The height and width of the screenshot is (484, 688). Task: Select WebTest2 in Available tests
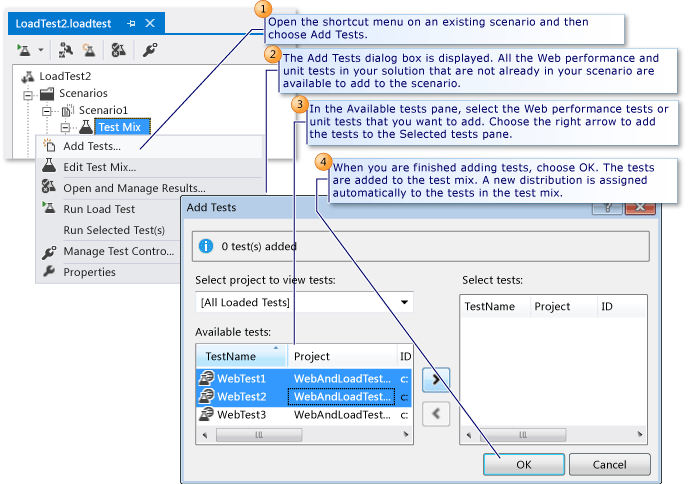tap(304, 397)
